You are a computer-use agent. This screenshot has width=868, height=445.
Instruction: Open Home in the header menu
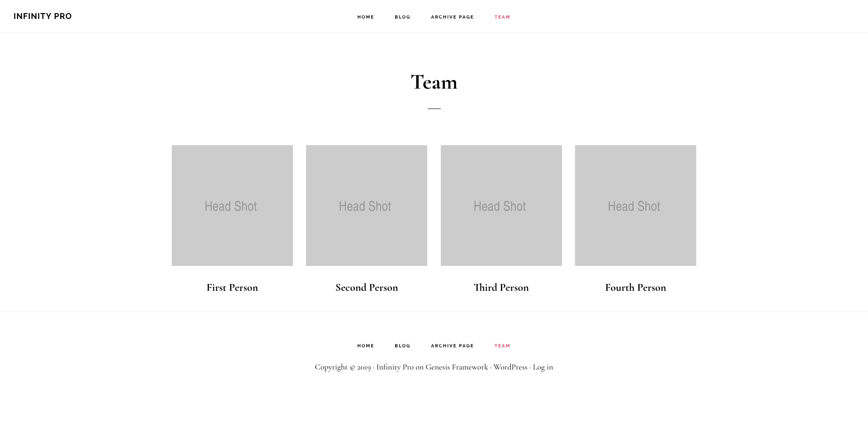pos(365,17)
